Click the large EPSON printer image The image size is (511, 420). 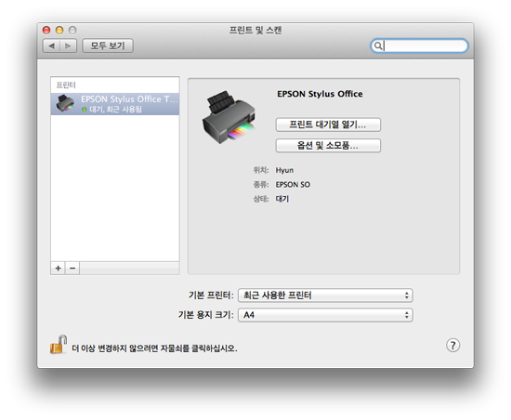click(x=229, y=117)
